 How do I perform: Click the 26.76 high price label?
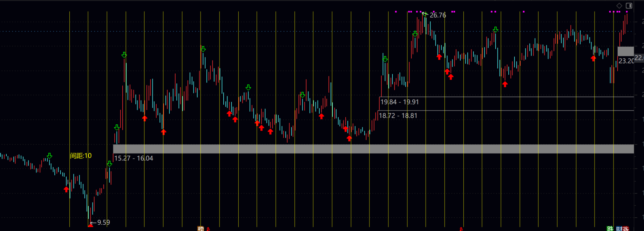click(x=438, y=15)
